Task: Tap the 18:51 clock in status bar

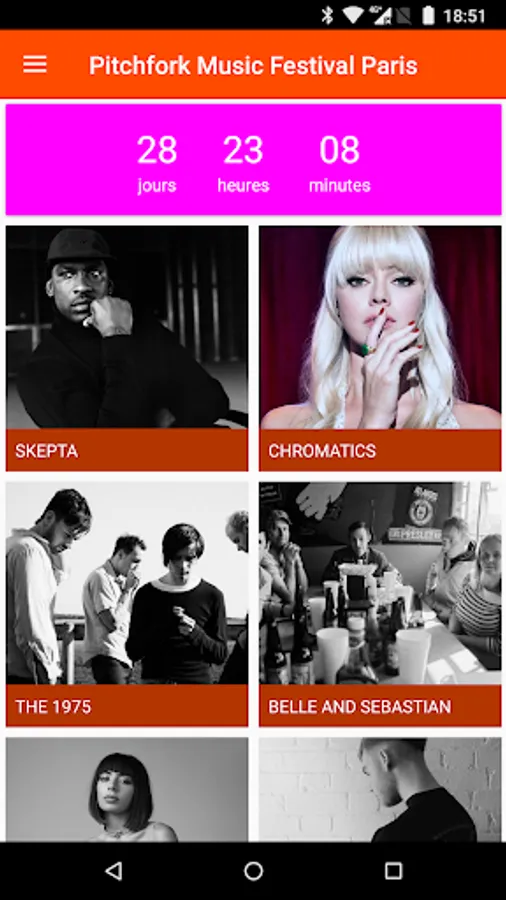Action: (464, 15)
